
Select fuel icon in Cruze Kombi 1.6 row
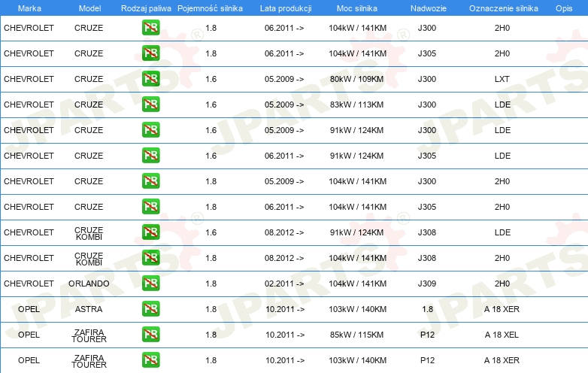pos(151,232)
